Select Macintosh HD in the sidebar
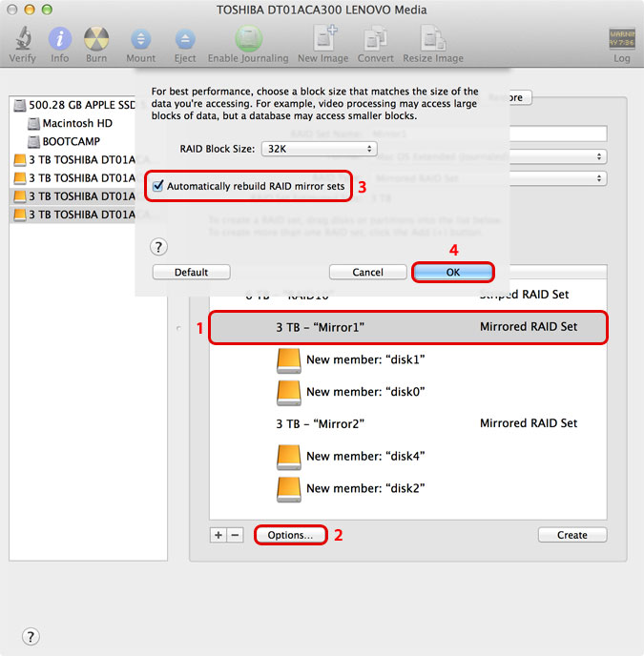The width and height of the screenshot is (644, 656). point(76,124)
